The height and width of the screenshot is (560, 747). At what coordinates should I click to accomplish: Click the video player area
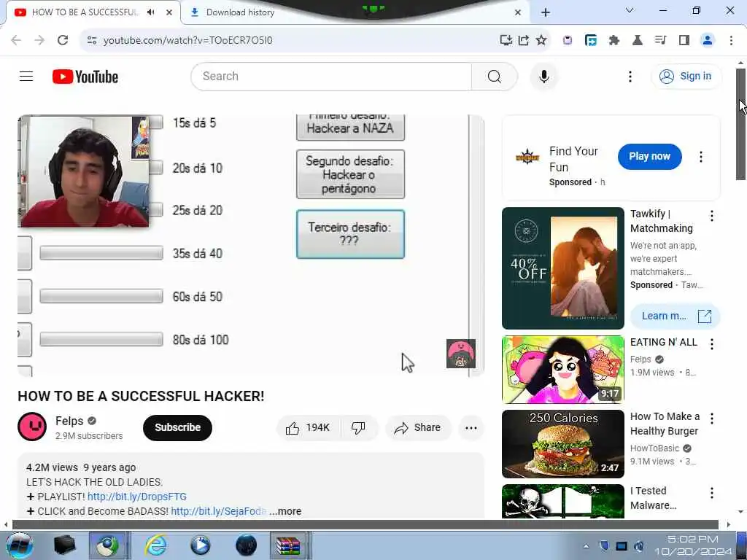pos(251,246)
